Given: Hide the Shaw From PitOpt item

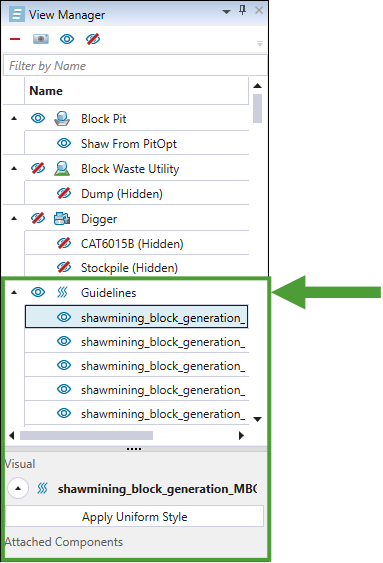Looking at the screenshot, I should pyautogui.click(x=64, y=143).
